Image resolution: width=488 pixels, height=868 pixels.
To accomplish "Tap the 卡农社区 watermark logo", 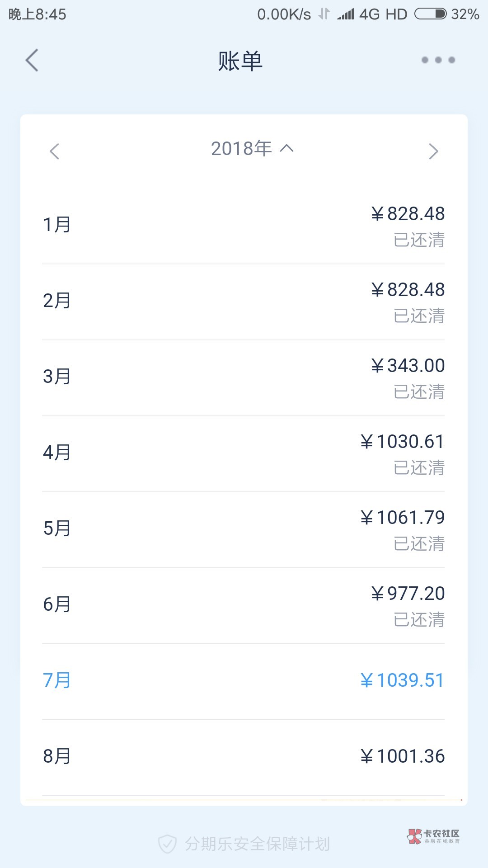I will (x=433, y=836).
